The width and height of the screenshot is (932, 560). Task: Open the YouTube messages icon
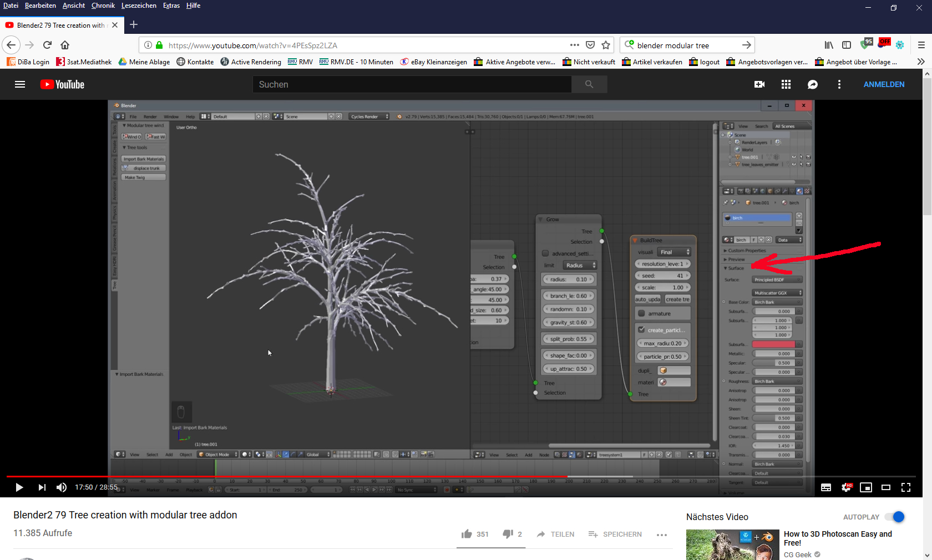(x=813, y=84)
